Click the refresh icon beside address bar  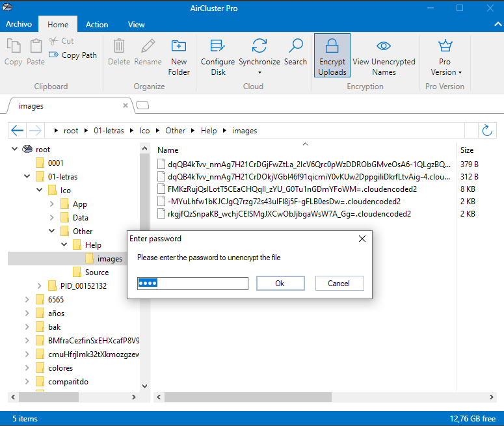(486, 131)
